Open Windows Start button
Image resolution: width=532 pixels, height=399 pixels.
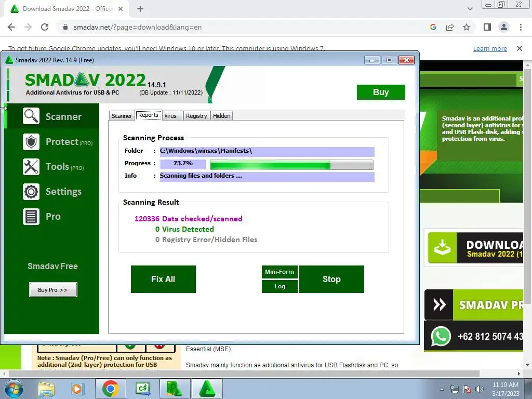13,389
